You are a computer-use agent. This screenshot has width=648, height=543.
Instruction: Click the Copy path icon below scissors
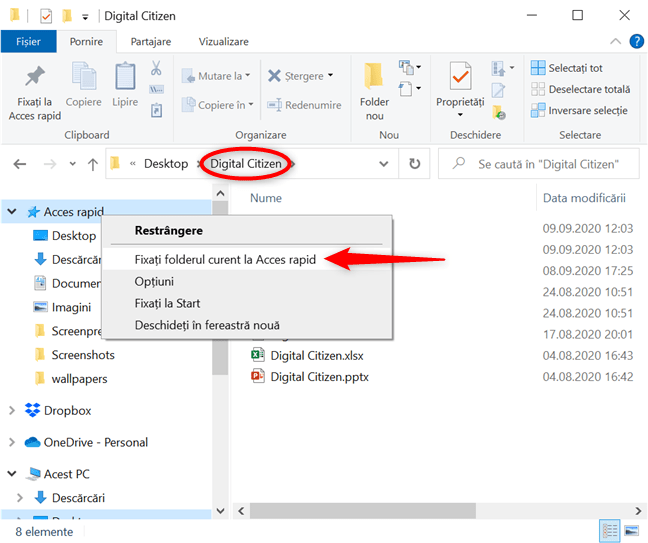[156, 89]
